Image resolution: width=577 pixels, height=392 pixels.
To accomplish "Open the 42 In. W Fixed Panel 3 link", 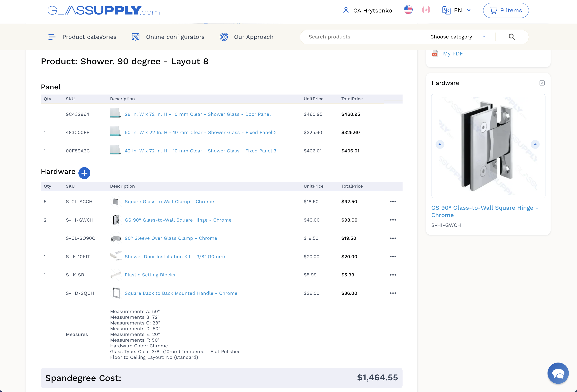I will click(x=200, y=151).
